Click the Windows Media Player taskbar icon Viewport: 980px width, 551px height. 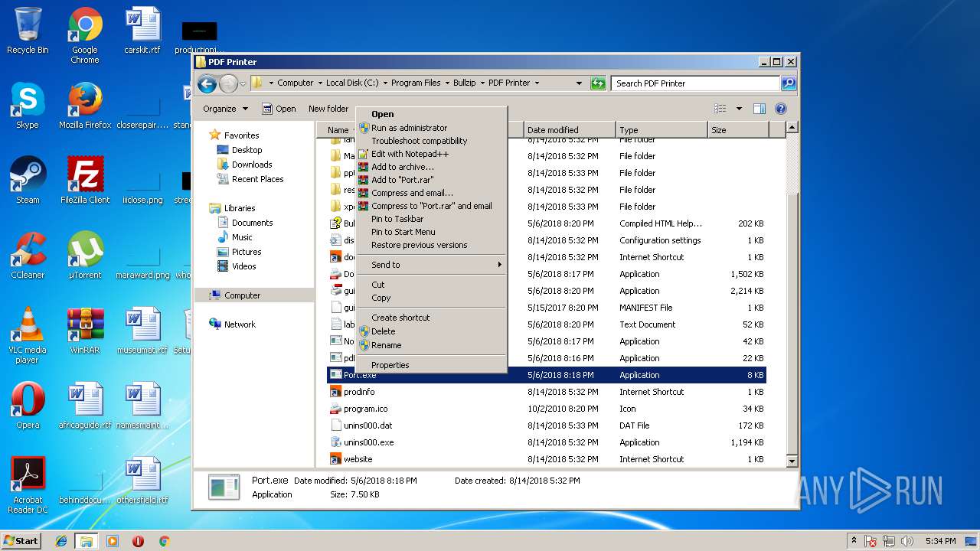113,541
